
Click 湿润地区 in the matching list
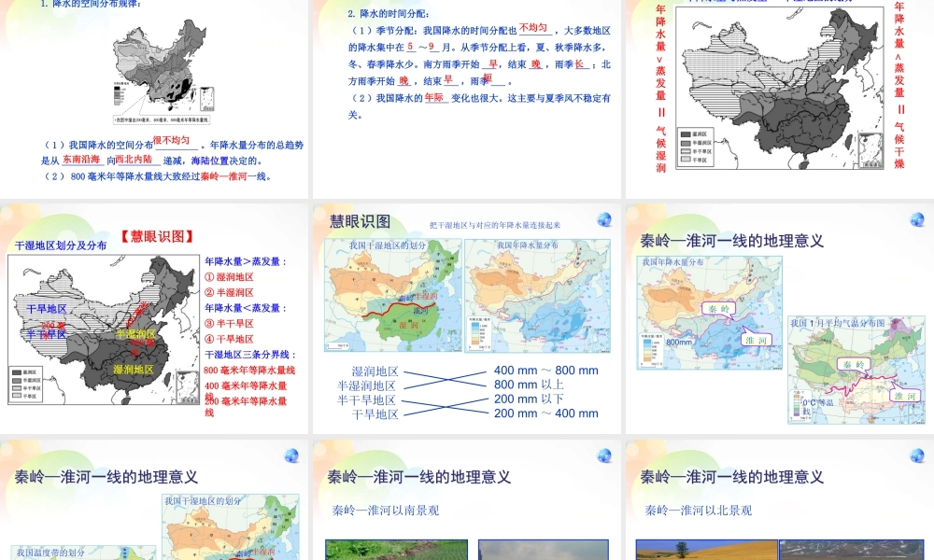coord(375,371)
